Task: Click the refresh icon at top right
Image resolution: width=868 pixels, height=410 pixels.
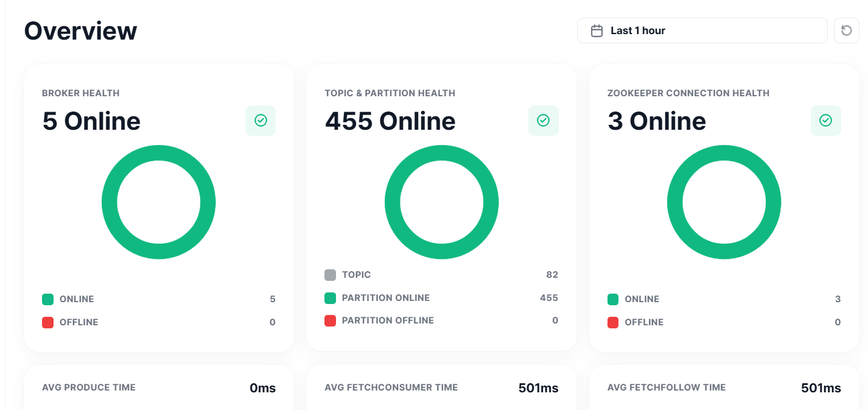Action: pos(846,30)
